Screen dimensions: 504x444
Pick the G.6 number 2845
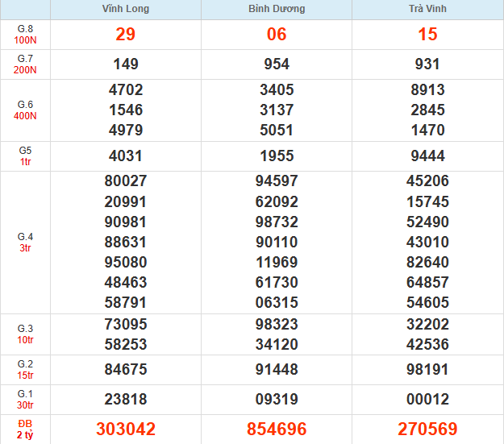pos(427,110)
